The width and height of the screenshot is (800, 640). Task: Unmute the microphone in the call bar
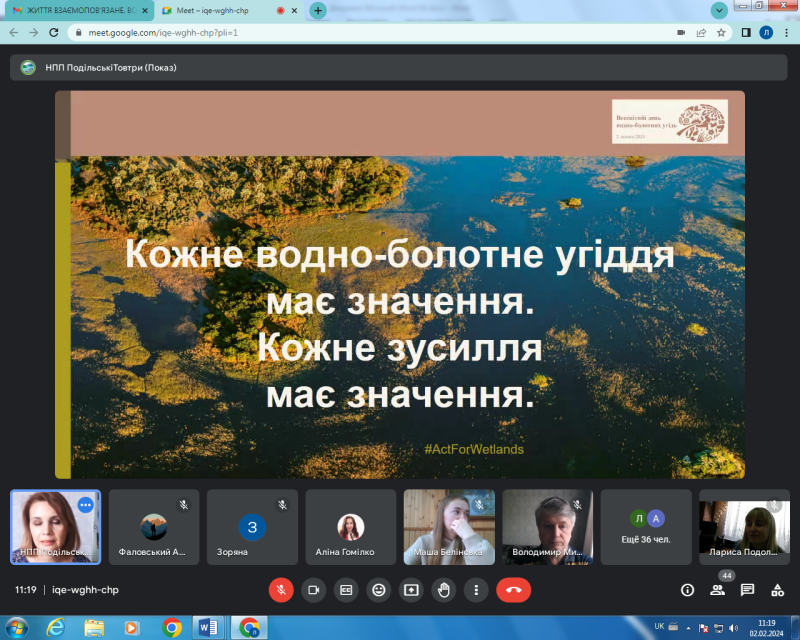[x=281, y=590]
